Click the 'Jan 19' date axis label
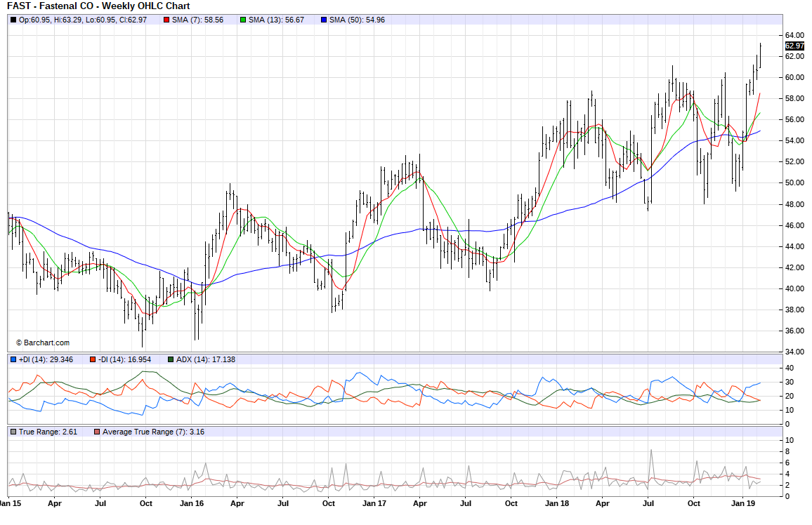Viewport: 812px width, 525px height. tap(742, 503)
